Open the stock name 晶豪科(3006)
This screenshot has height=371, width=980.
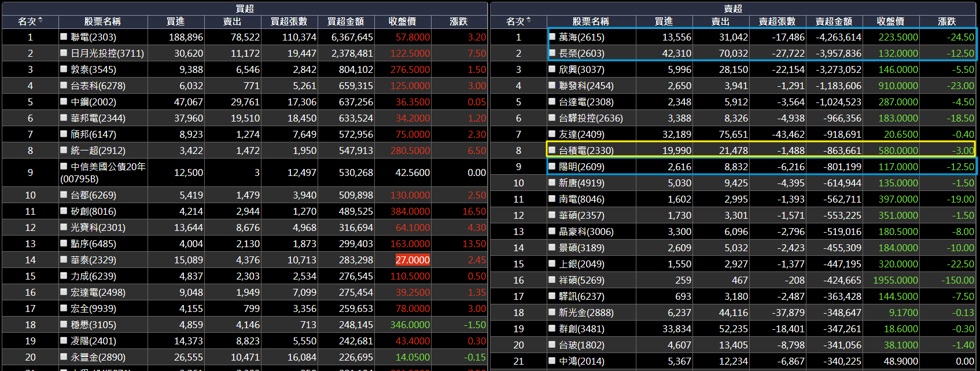click(x=586, y=232)
